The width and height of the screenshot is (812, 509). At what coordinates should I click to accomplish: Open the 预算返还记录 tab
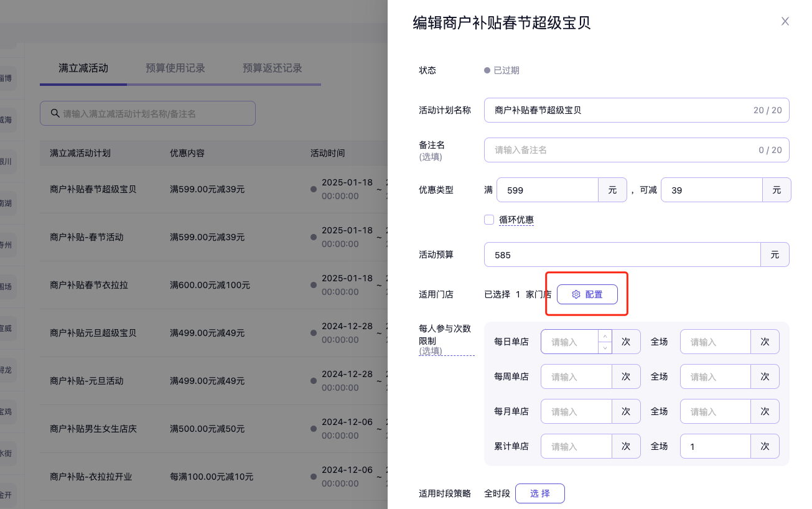(x=272, y=68)
